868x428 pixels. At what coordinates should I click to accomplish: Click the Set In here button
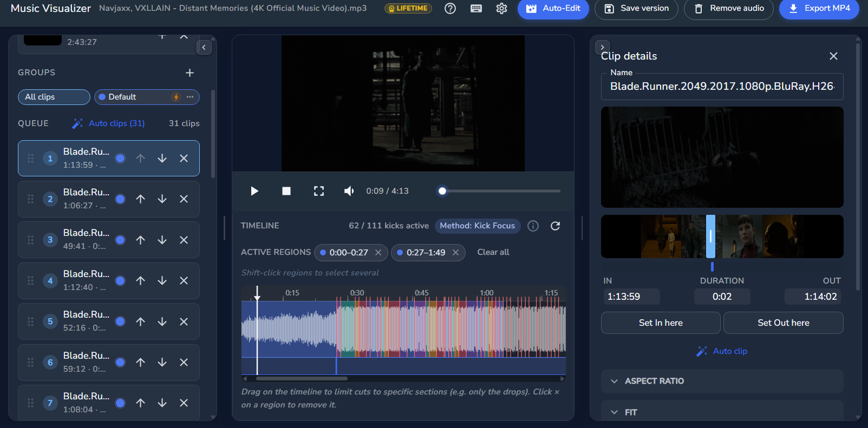pos(661,322)
